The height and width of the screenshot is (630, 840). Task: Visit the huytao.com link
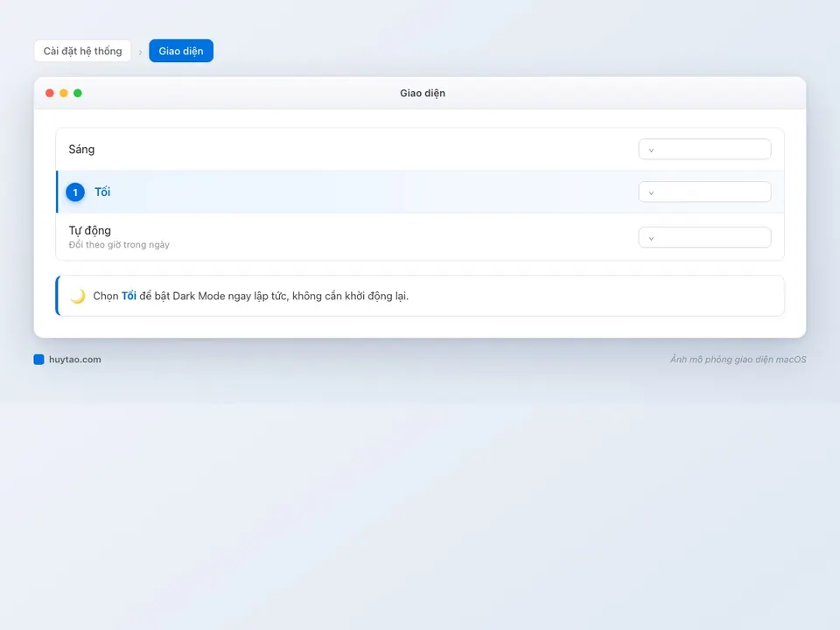tap(75, 360)
